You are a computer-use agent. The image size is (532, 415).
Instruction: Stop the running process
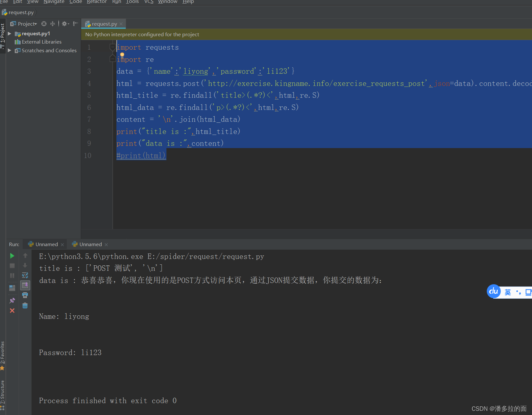[12, 266]
